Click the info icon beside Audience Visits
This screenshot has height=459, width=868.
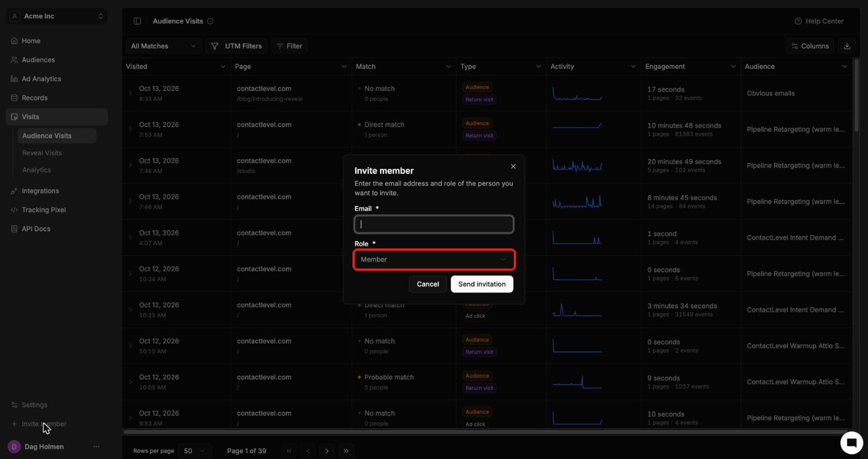point(210,21)
